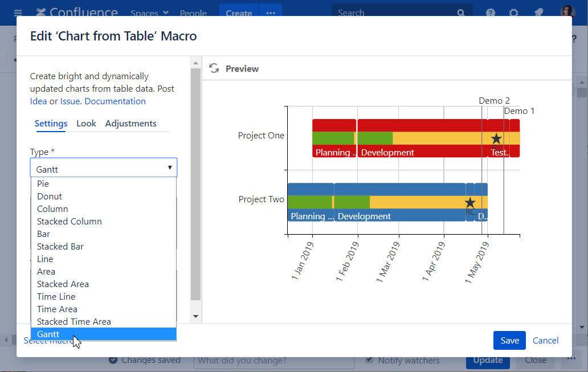This screenshot has width=588, height=372.
Task: Click the user profile avatar
Action: point(567,13)
